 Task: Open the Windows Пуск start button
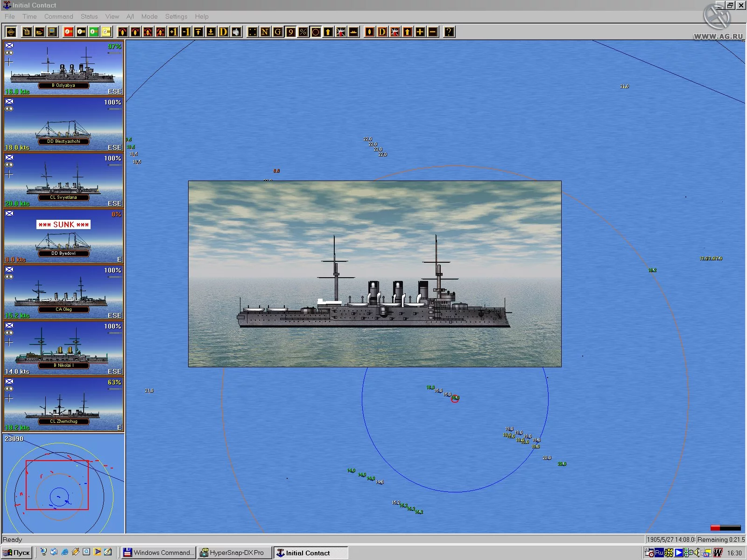[x=17, y=553]
